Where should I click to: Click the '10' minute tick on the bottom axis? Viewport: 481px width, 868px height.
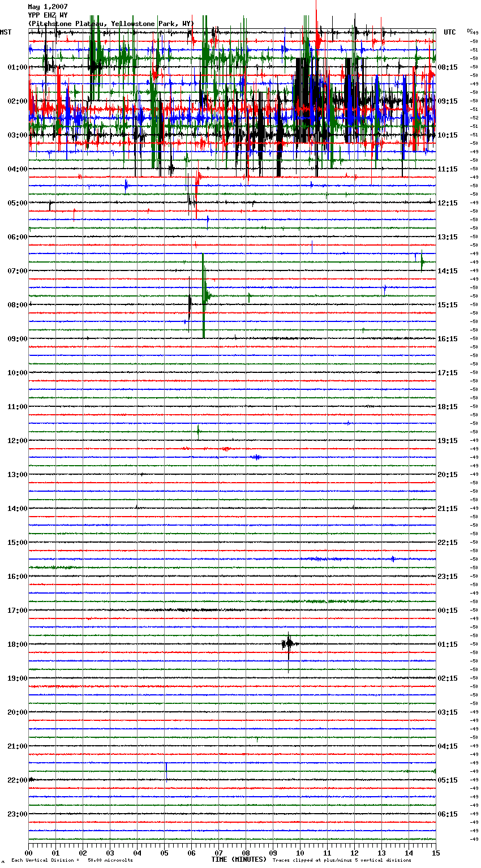pyautogui.click(x=300, y=853)
